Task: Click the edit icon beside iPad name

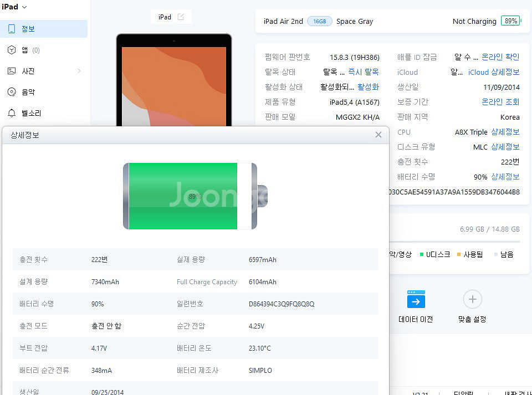Action: [x=181, y=17]
